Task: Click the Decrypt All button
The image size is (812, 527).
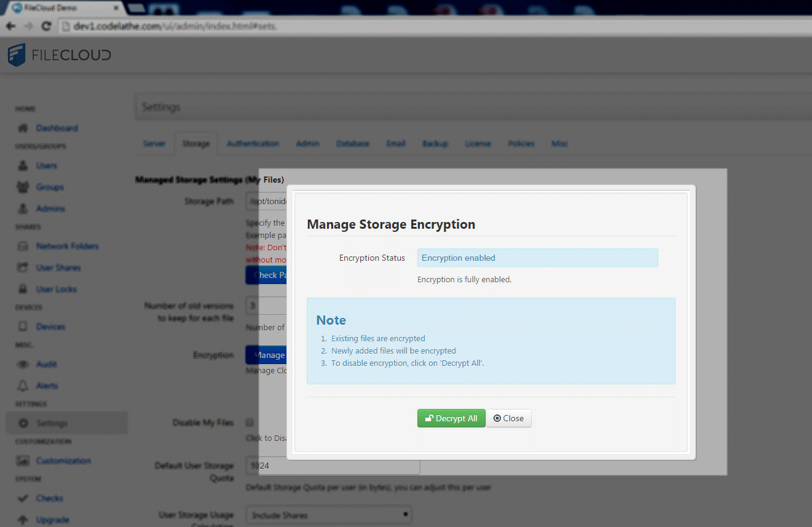Action: point(451,418)
